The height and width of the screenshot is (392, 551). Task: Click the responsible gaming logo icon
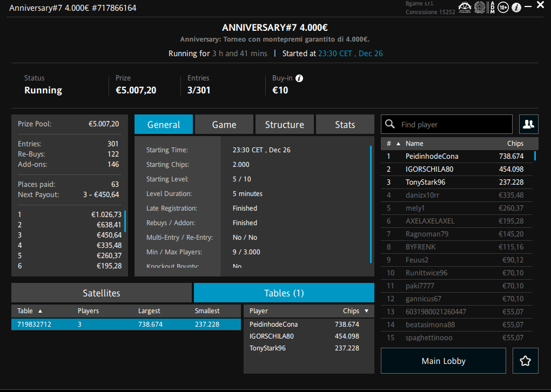pos(465,8)
